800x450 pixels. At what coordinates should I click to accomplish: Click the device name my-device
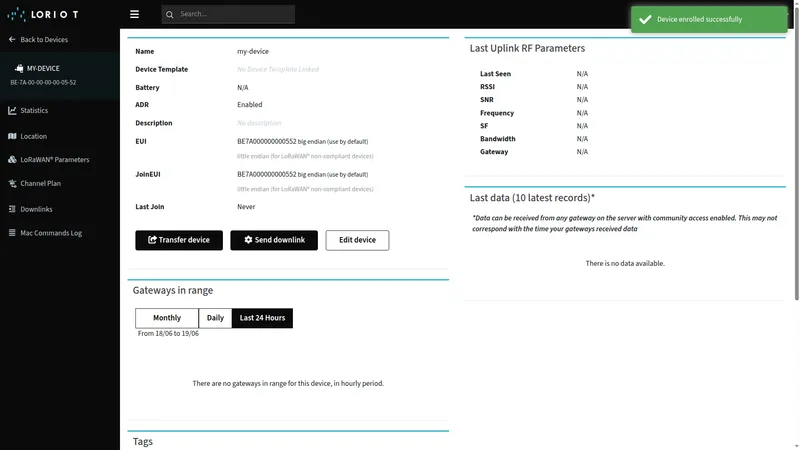click(253, 52)
